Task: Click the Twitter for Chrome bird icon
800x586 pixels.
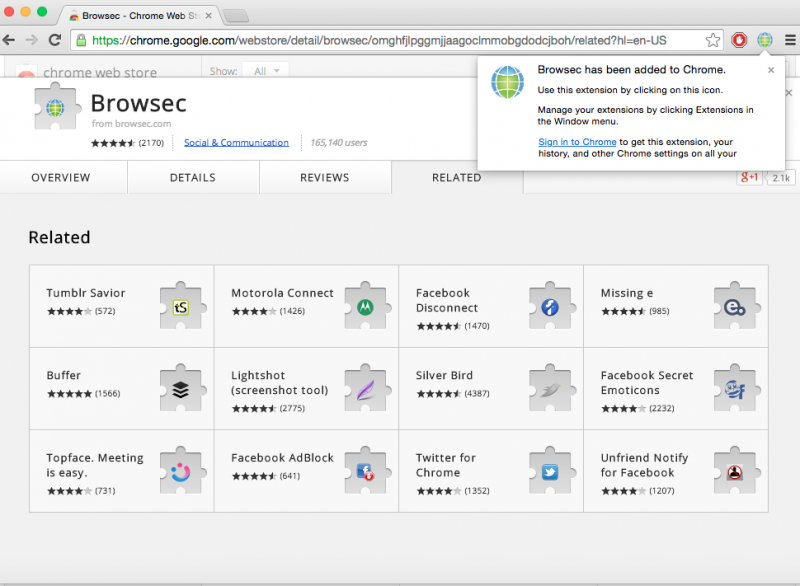Action: click(x=551, y=472)
